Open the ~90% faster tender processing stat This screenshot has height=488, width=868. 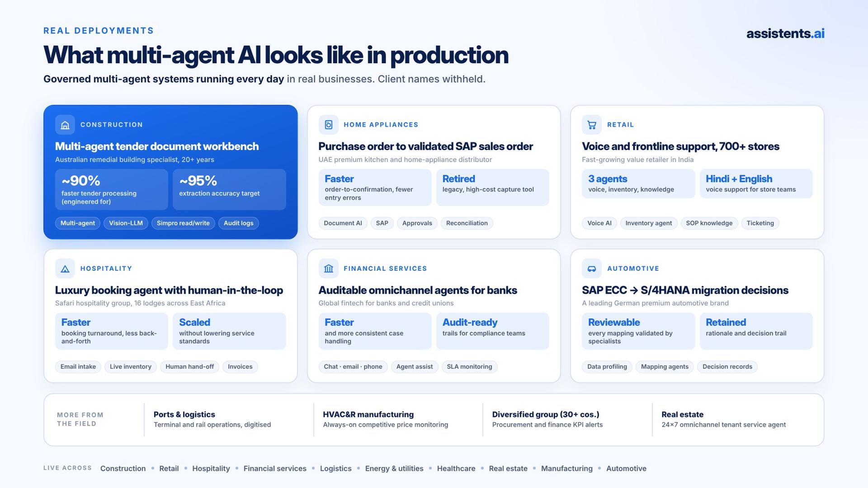tap(112, 190)
